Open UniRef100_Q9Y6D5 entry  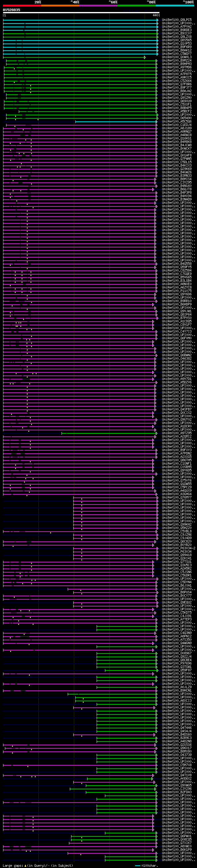pyautogui.click(x=177, y=470)
